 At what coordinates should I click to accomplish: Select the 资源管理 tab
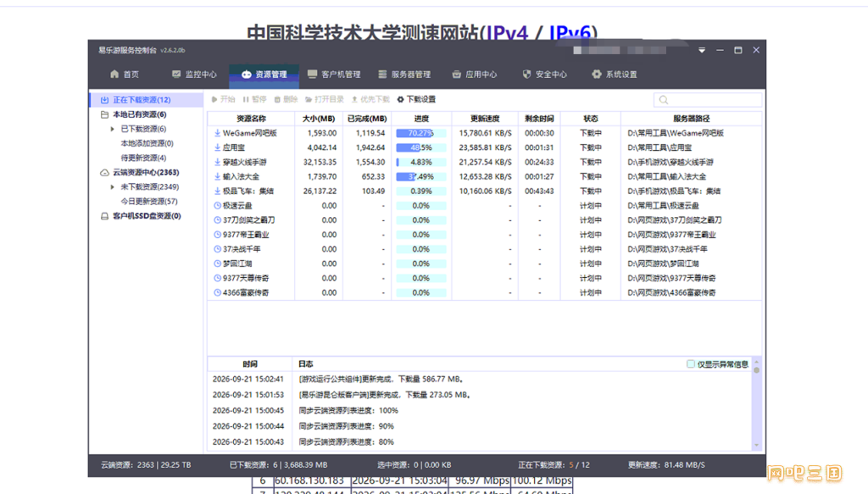pos(264,74)
